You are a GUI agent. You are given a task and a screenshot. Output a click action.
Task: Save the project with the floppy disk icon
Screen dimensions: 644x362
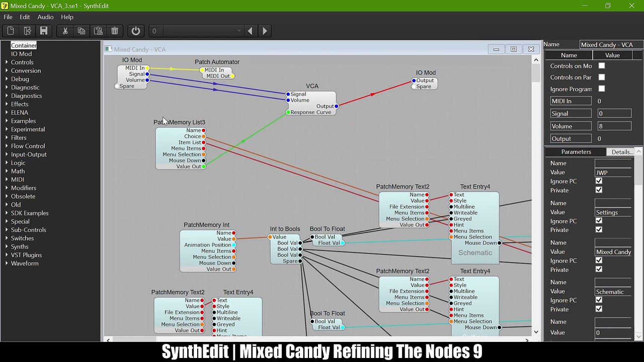[x=44, y=31]
